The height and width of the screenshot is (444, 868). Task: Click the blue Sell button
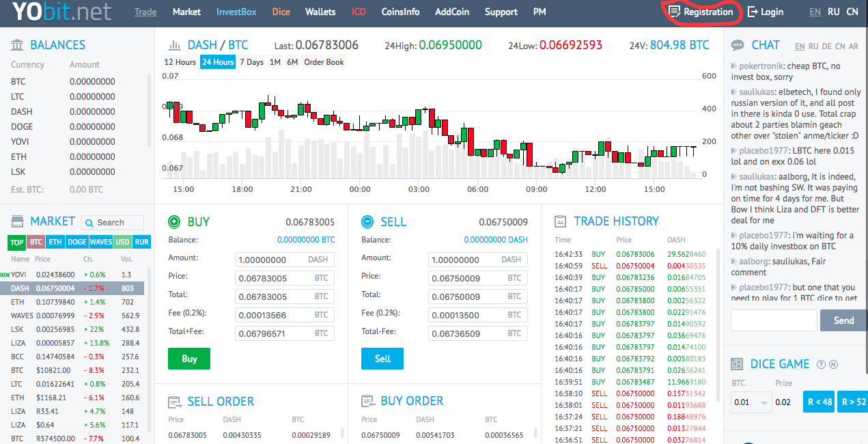click(382, 359)
